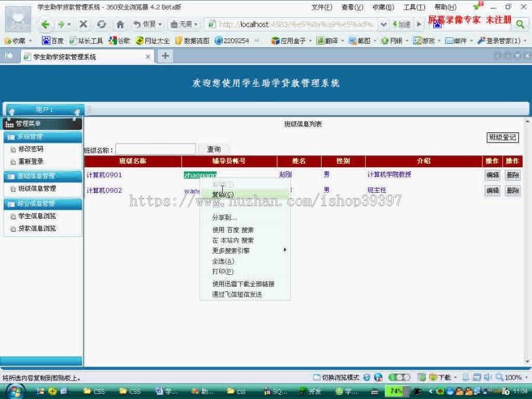Screen dimensions: 532x399
Task: Open the 谷歌 bookmark
Action: click(119, 41)
